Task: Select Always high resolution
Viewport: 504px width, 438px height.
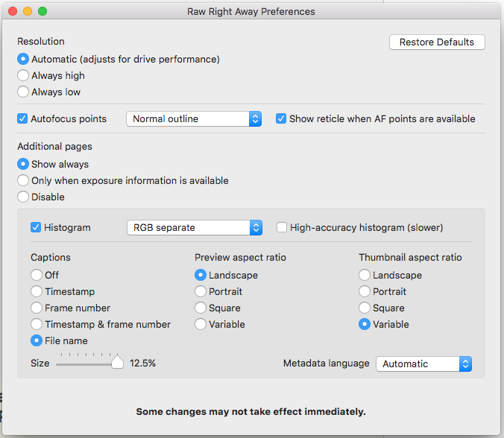Action: (23, 75)
